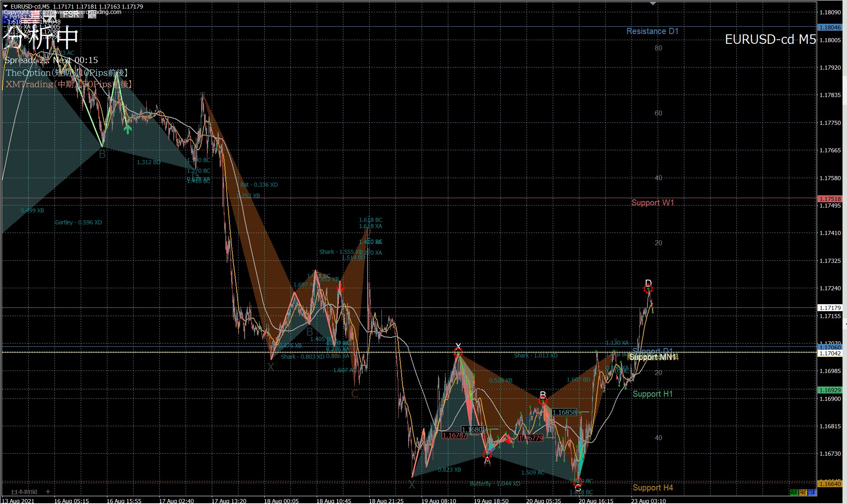
Task: Click the current price 1.17179 on scale
Action: 829,308
